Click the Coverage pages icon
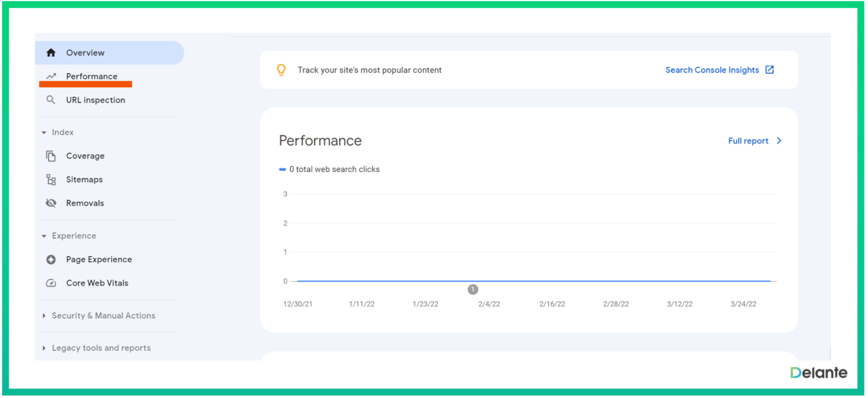This screenshot has height=398, width=868. (51, 156)
